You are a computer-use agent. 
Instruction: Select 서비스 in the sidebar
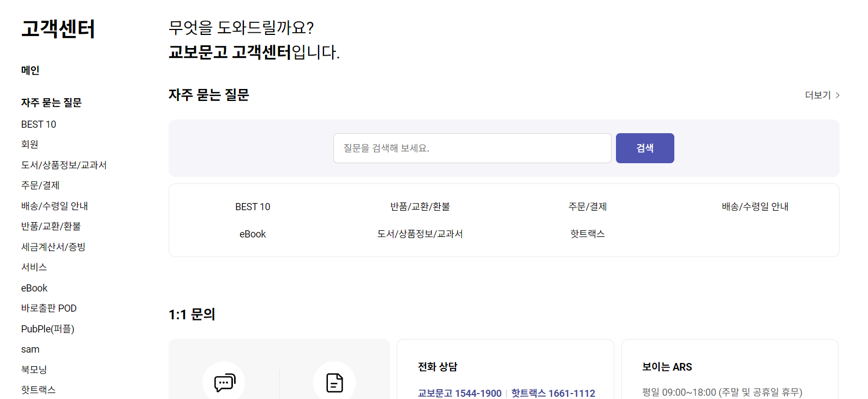pyautogui.click(x=34, y=267)
